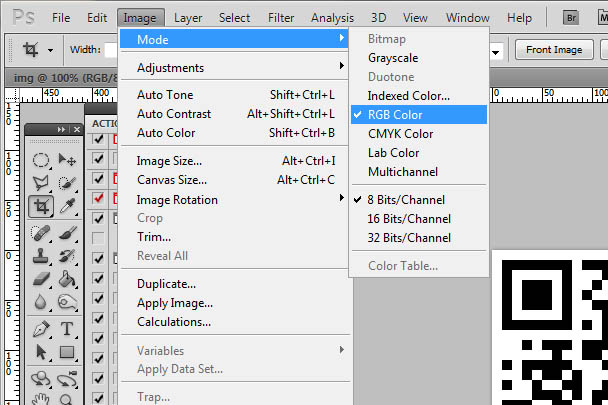Collapse the toolbox using its double-arrow
Image resolution: width=608 pixels, height=405 pixels.
coord(61,129)
